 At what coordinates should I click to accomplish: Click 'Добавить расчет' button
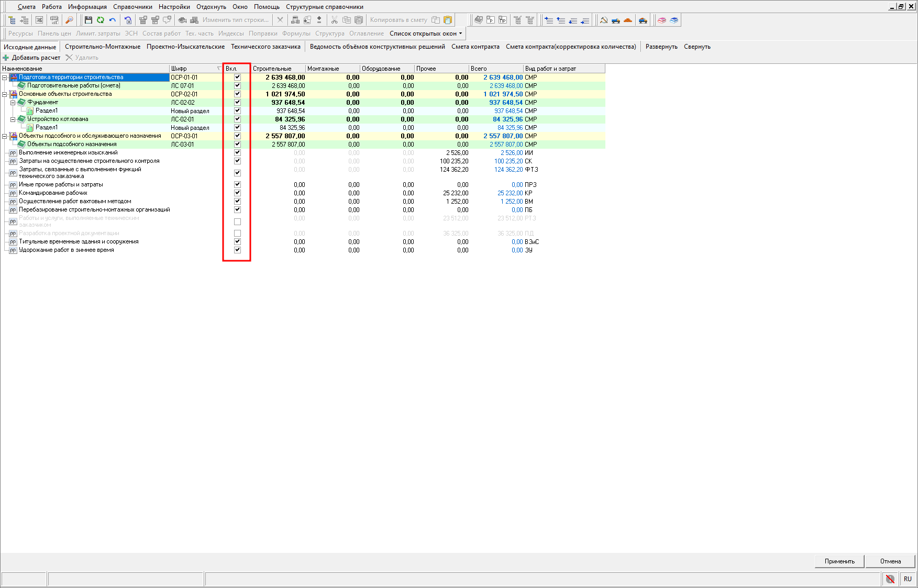tap(36, 58)
